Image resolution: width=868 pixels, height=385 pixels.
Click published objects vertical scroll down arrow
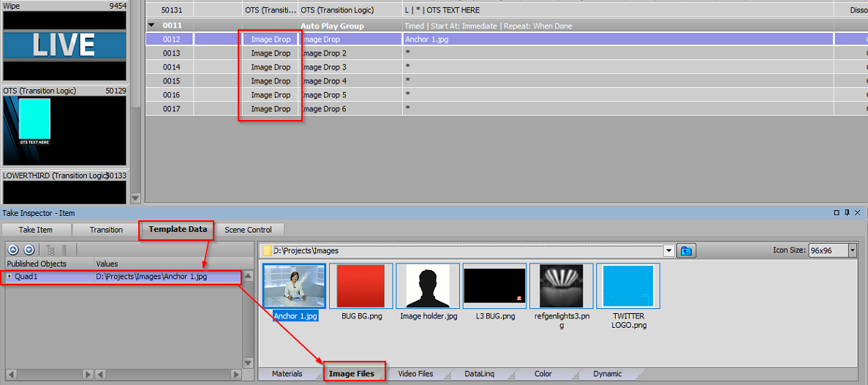click(249, 362)
